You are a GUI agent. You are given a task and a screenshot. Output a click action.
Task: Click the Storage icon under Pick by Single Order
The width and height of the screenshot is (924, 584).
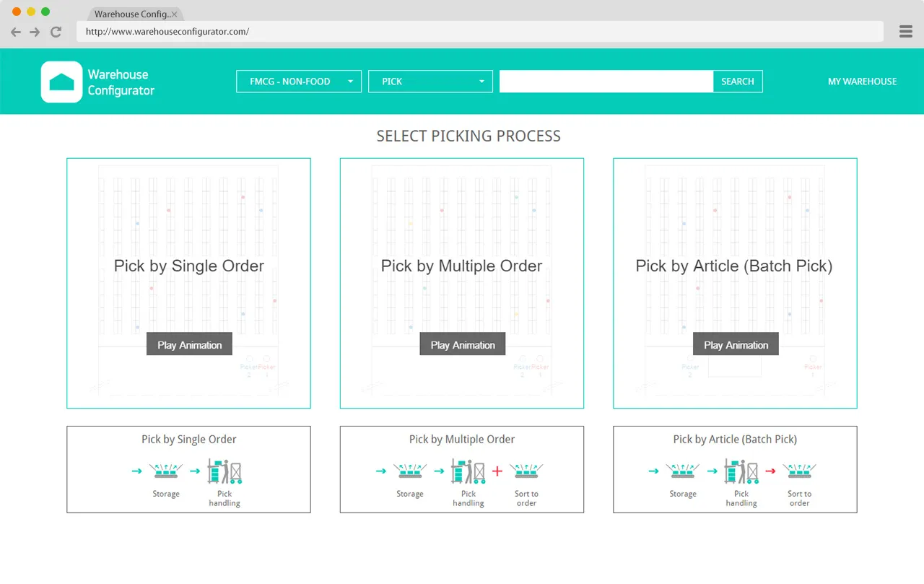click(165, 471)
